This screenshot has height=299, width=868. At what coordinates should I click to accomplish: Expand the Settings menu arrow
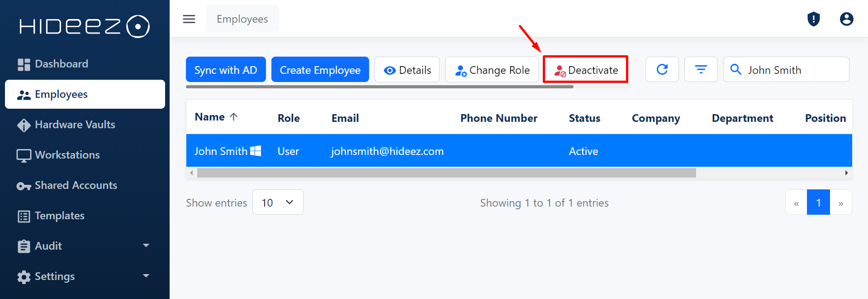146,276
